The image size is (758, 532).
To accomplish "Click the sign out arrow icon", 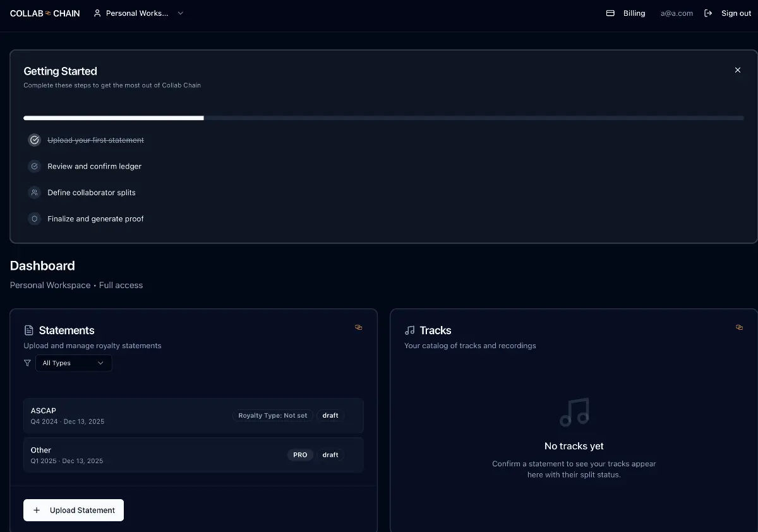I will click(x=708, y=13).
